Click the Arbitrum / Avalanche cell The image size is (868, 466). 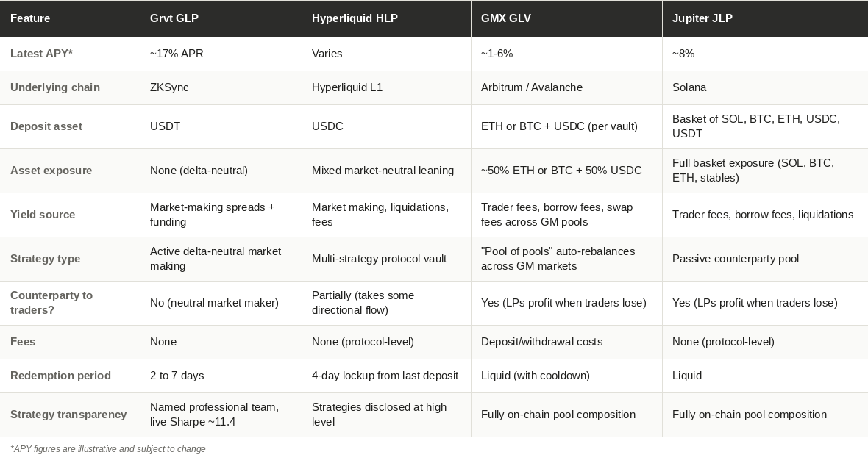click(567, 87)
